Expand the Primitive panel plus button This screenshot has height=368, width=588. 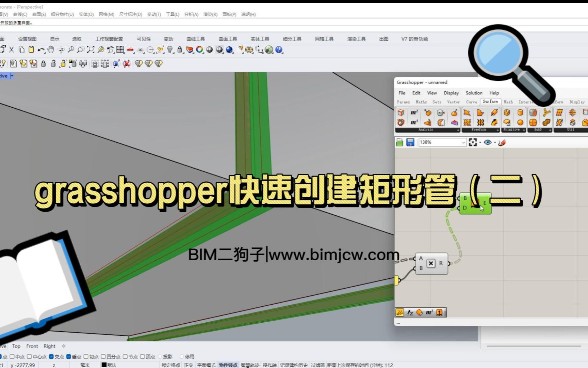[524, 130]
